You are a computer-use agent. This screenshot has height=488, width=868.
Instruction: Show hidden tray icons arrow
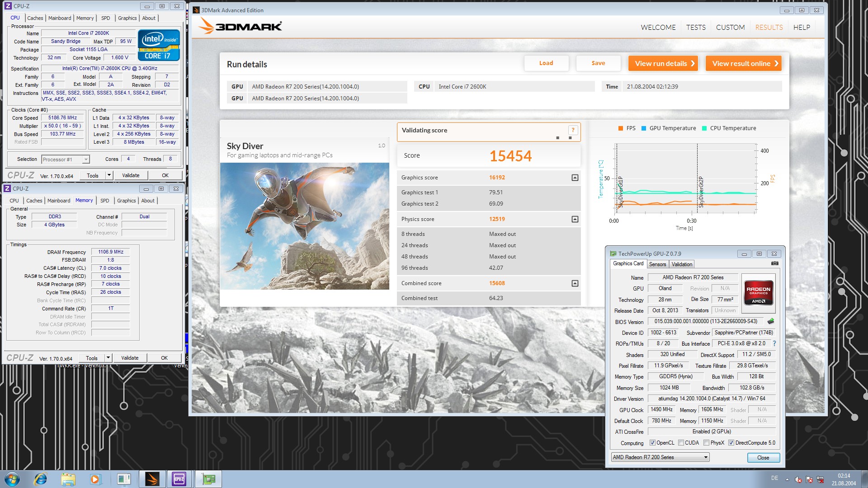788,480
